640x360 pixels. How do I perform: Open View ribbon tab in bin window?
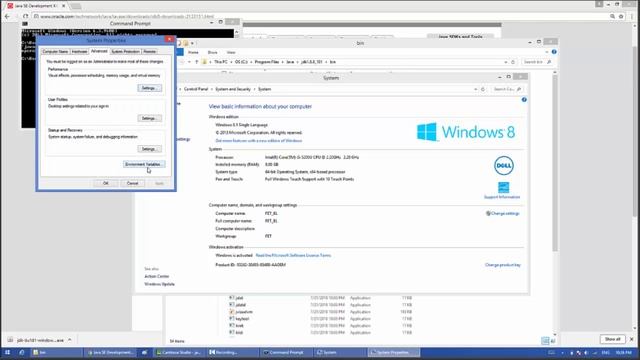(231, 52)
